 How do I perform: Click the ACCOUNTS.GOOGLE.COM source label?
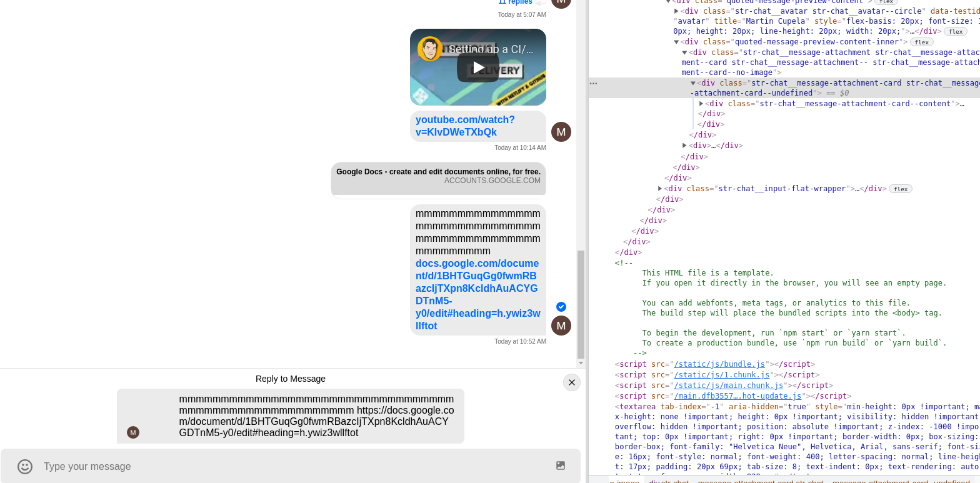click(x=492, y=181)
